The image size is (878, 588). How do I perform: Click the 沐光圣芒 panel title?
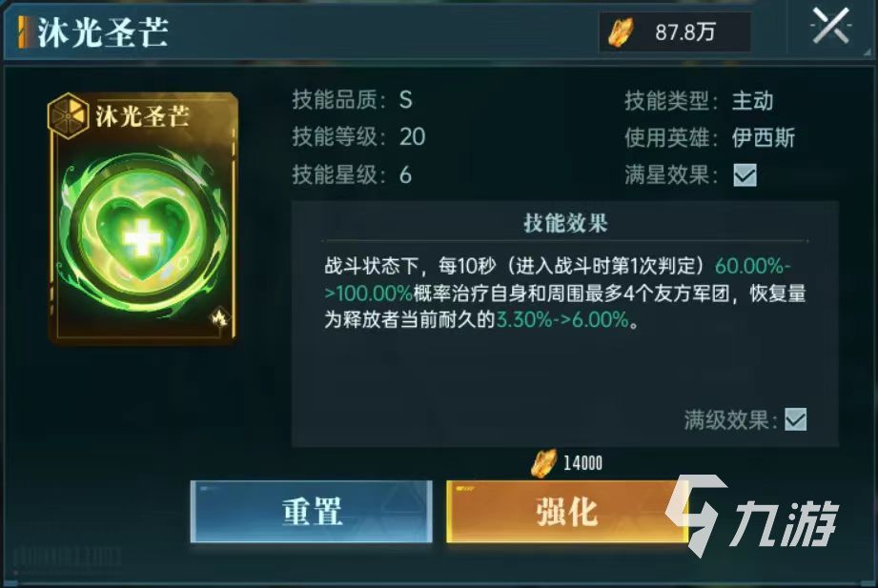[x=103, y=31]
